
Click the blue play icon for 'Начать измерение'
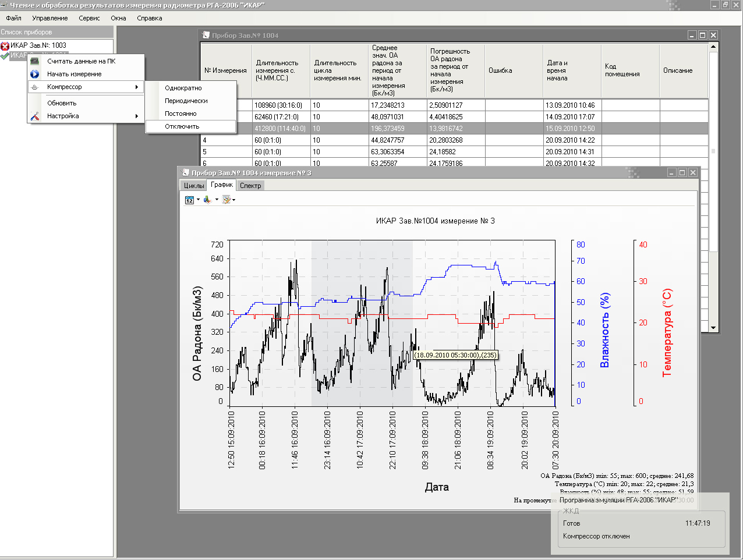click(x=35, y=74)
